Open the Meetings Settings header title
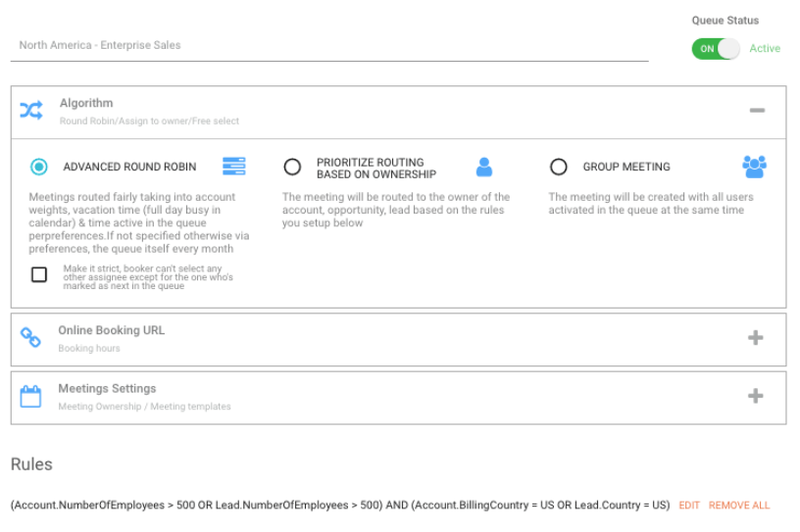Screen dimensions: 800x532 point(107,389)
